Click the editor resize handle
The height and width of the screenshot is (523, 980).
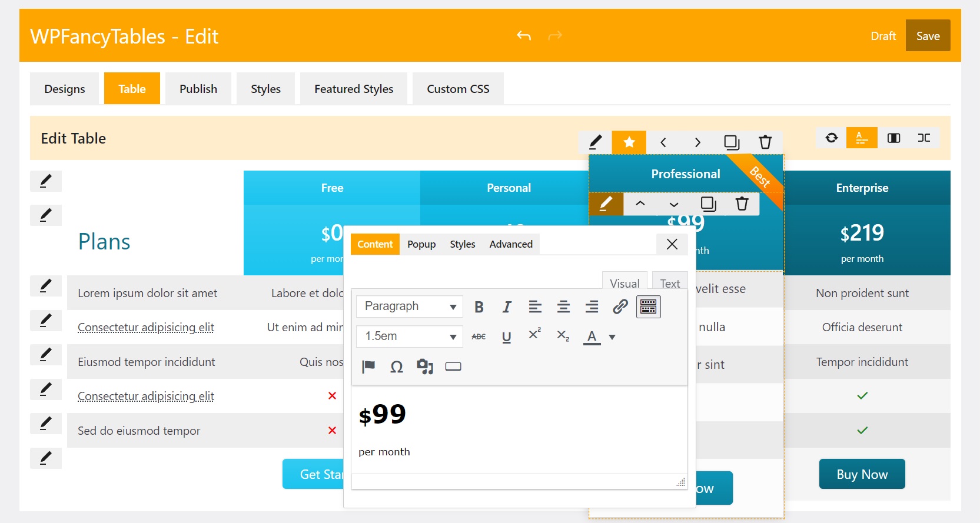pyautogui.click(x=681, y=482)
